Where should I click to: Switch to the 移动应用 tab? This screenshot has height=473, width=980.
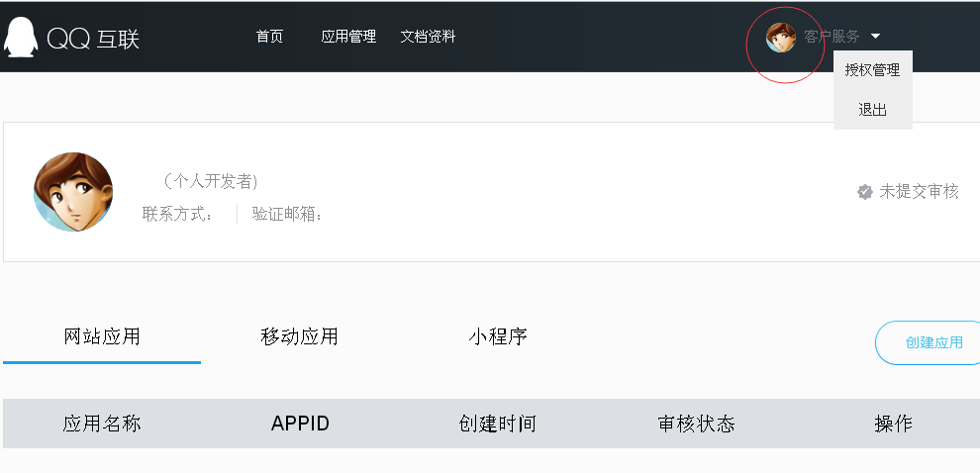(x=299, y=336)
